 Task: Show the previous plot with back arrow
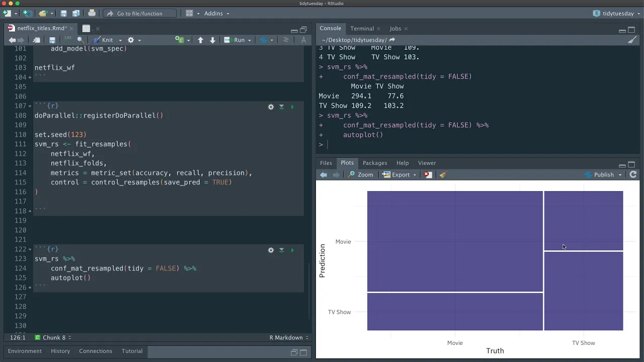[x=324, y=174]
